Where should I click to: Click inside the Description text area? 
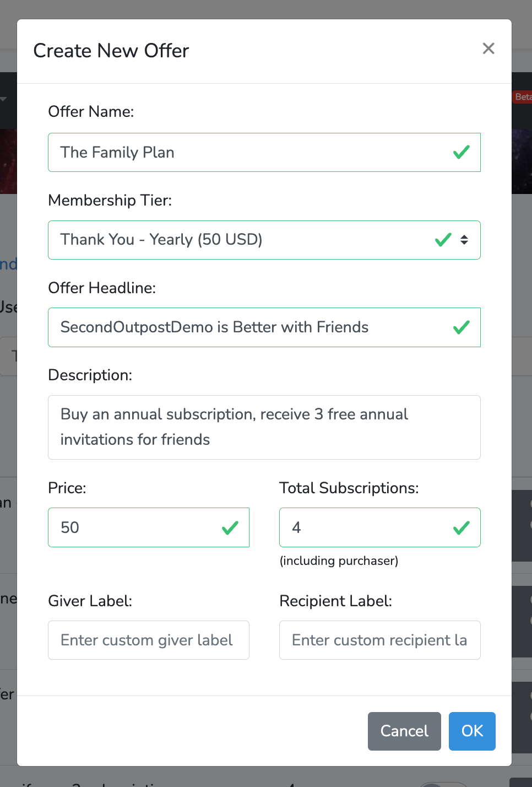(x=264, y=427)
